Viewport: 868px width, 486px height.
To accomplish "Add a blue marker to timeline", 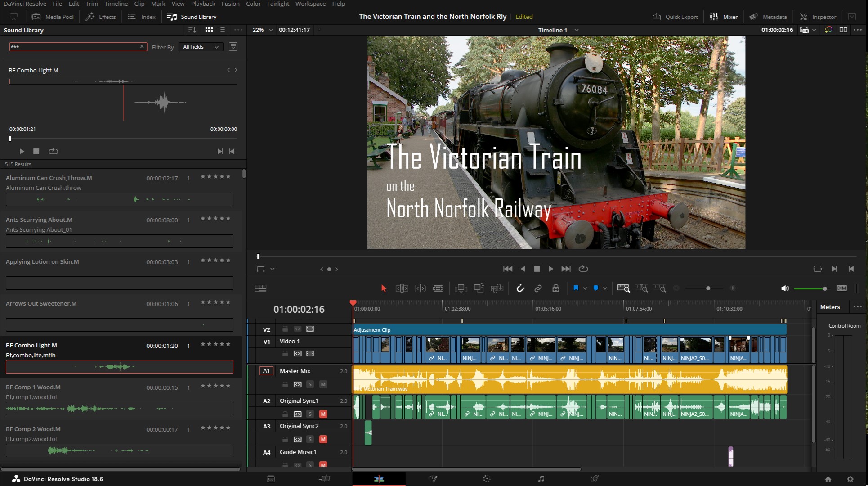I will click(x=596, y=288).
